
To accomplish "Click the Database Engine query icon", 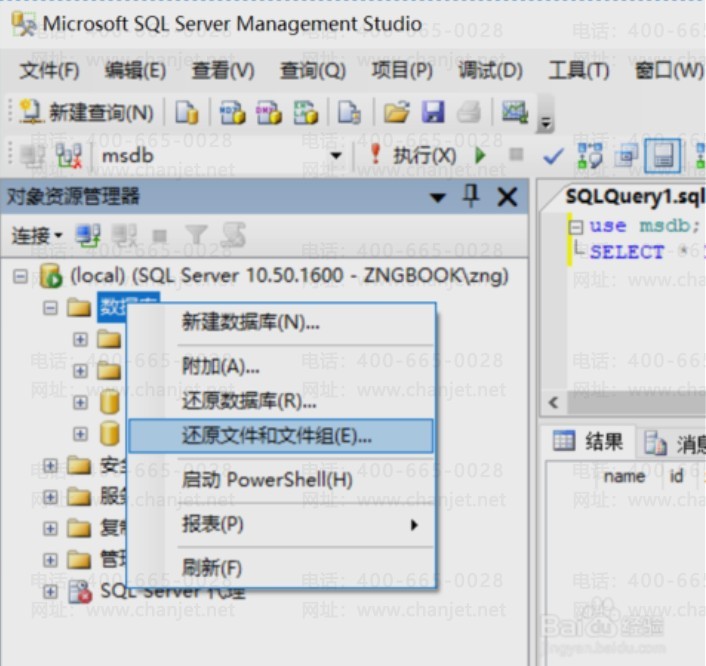I will coord(187,112).
